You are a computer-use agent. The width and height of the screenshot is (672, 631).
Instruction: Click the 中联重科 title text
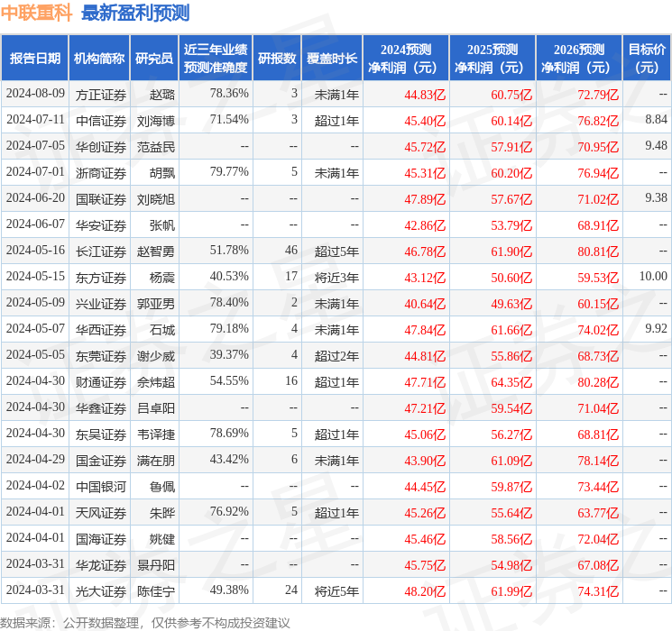tap(36, 13)
